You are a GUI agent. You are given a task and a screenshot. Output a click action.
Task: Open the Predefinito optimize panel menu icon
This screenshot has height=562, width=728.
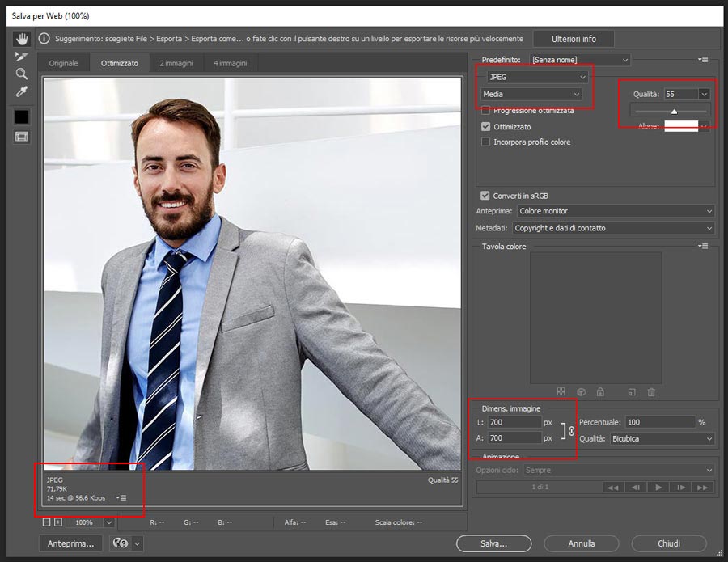pyautogui.click(x=703, y=59)
